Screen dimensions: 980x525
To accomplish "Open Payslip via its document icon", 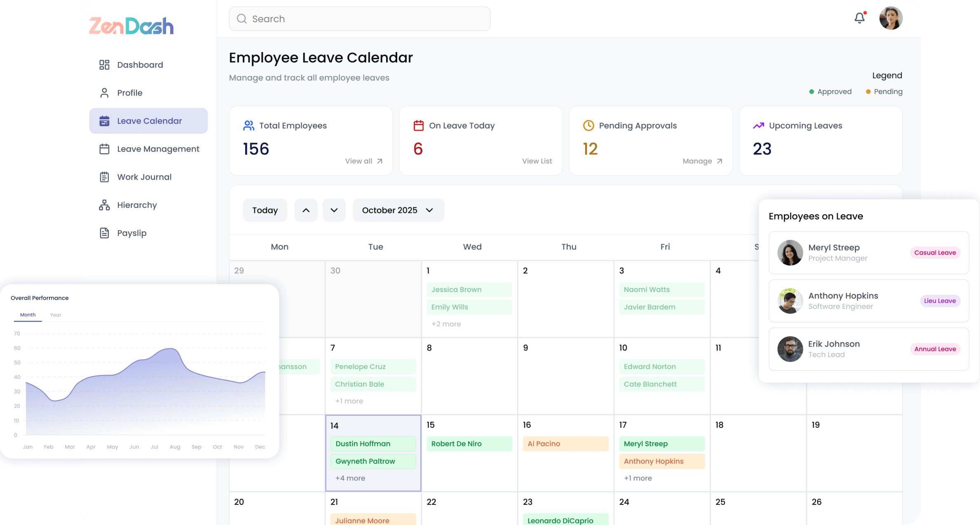I will click(x=104, y=233).
